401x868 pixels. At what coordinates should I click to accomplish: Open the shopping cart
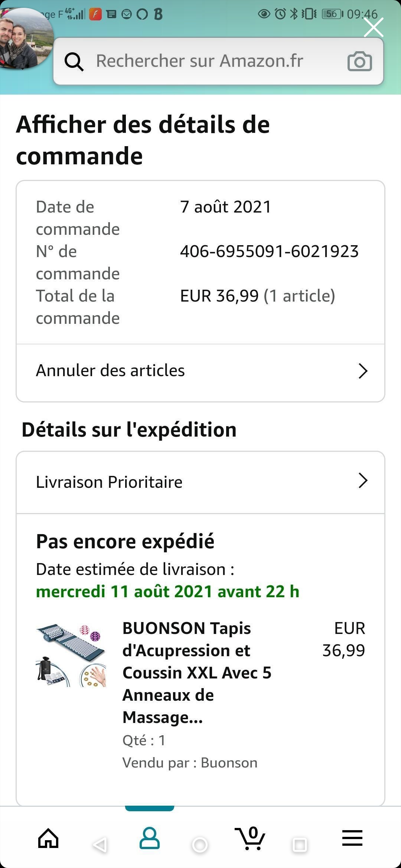[x=251, y=838]
